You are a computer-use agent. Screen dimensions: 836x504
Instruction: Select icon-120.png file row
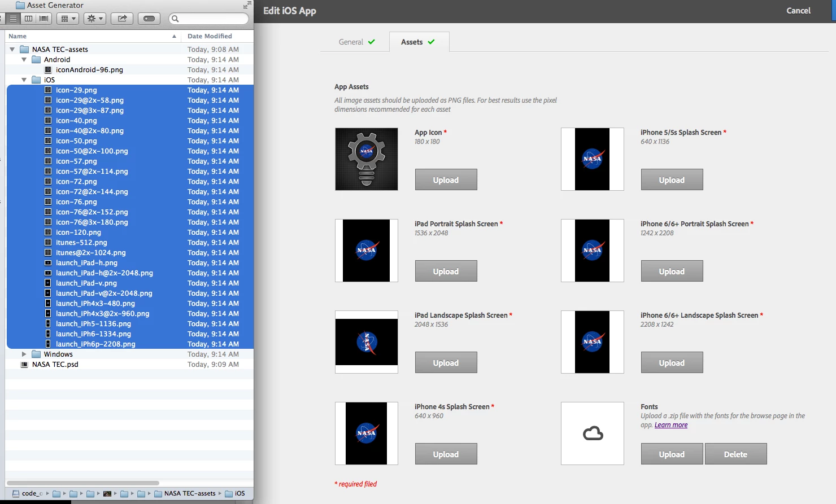tap(130, 232)
